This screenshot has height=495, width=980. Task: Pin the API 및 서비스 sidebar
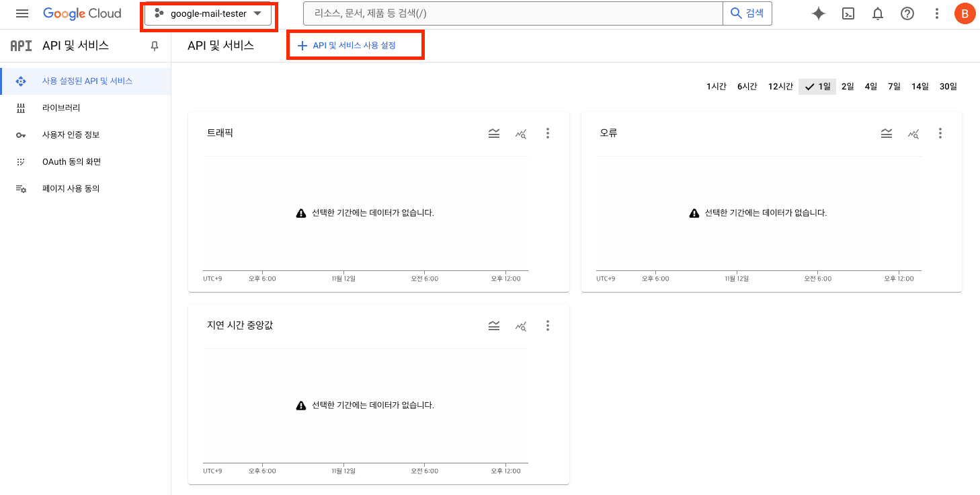click(x=155, y=46)
